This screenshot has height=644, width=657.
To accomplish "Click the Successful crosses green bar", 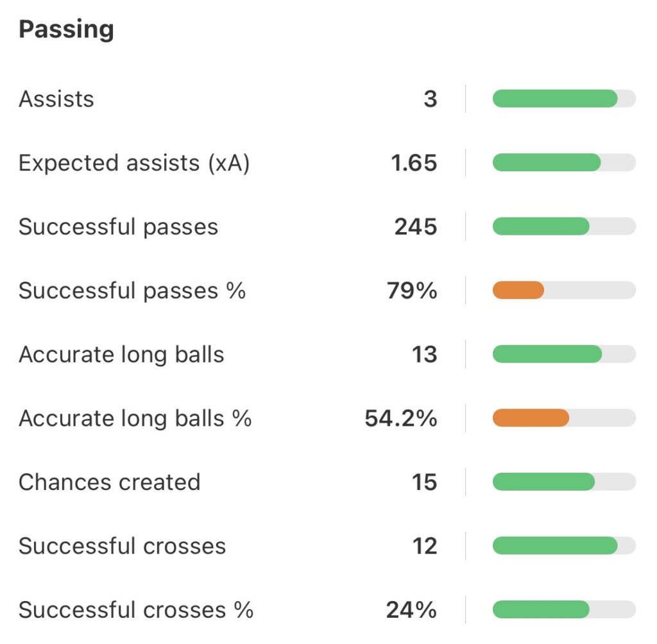I will click(x=555, y=546).
